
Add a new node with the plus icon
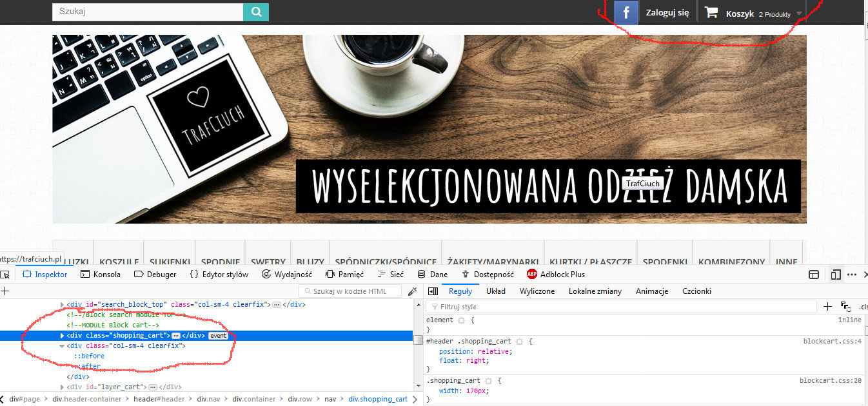(x=5, y=291)
